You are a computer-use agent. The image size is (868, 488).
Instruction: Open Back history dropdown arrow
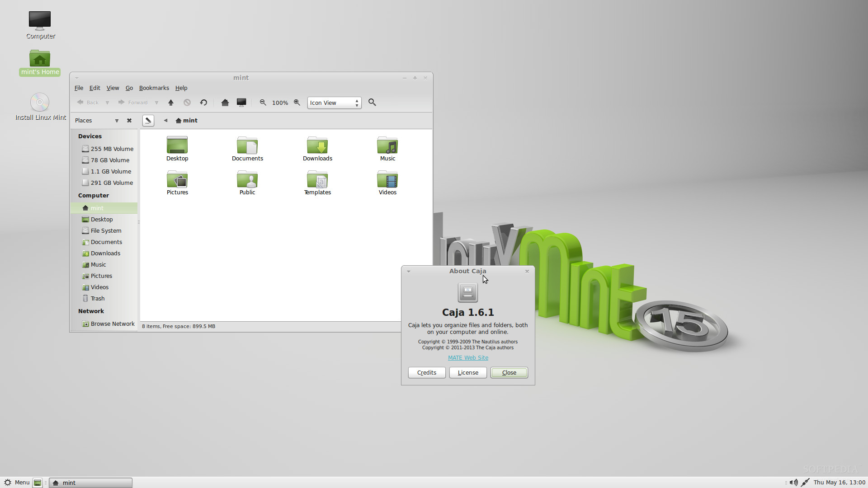pos(107,103)
